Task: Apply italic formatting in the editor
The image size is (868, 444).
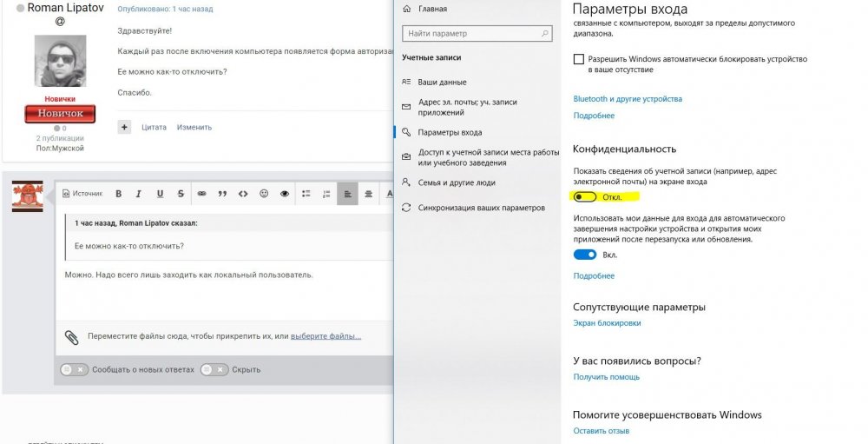Action: click(x=139, y=194)
